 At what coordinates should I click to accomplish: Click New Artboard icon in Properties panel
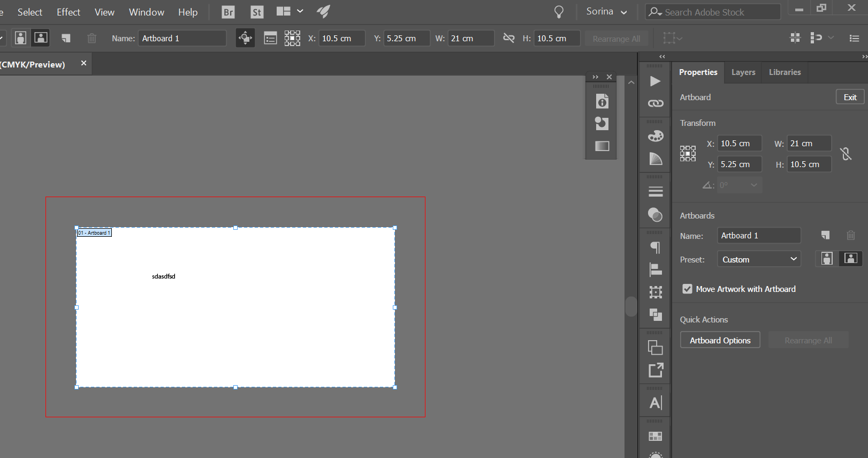pos(825,235)
